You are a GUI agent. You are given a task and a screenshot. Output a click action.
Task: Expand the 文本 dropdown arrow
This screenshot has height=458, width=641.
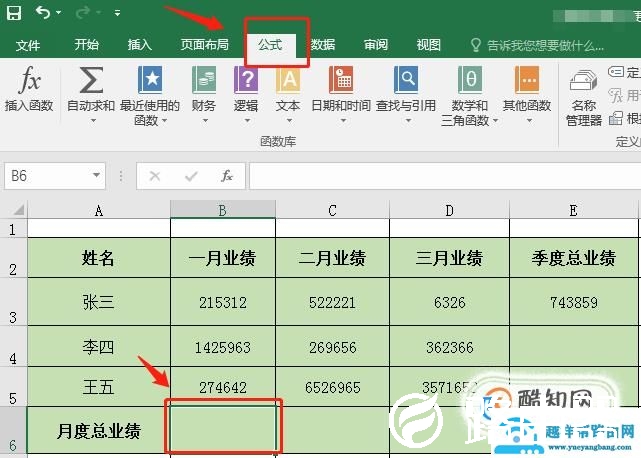pos(289,120)
